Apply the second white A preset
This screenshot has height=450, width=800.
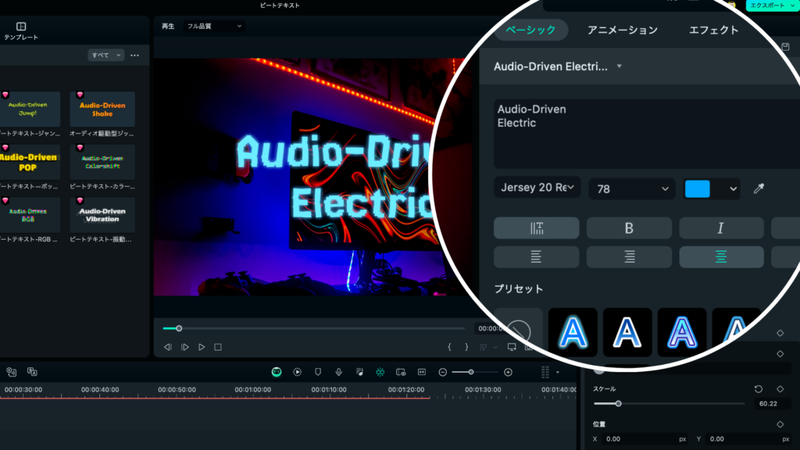click(x=627, y=332)
